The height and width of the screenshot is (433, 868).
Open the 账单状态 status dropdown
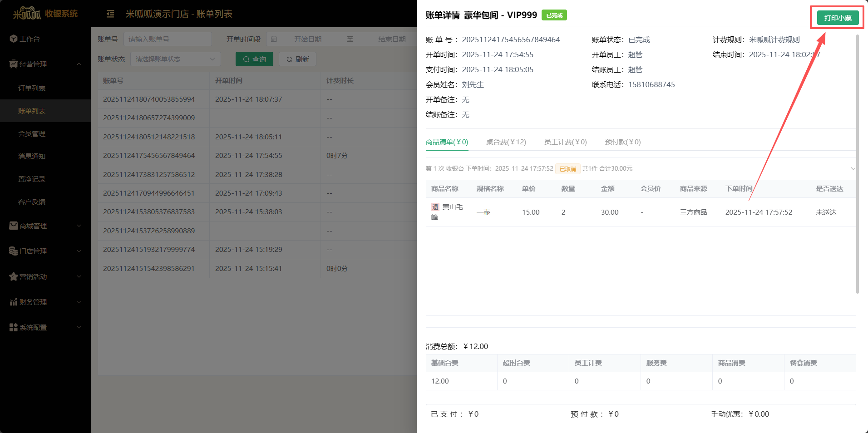175,59
